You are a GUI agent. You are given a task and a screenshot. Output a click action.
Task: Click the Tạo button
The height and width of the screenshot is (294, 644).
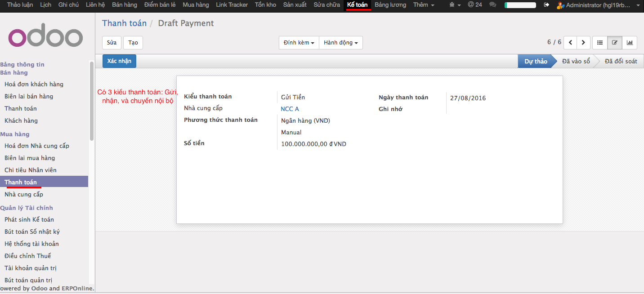click(x=133, y=43)
